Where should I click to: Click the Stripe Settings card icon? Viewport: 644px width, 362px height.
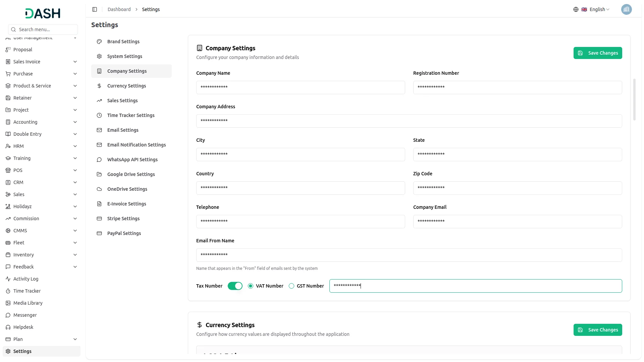point(99,219)
